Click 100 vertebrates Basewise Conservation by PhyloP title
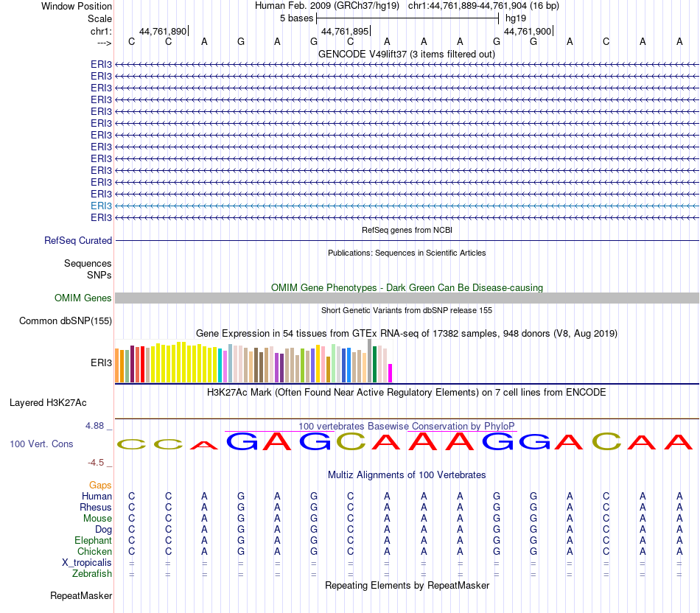The height and width of the screenshot is (613, 700). click(407, 427)
